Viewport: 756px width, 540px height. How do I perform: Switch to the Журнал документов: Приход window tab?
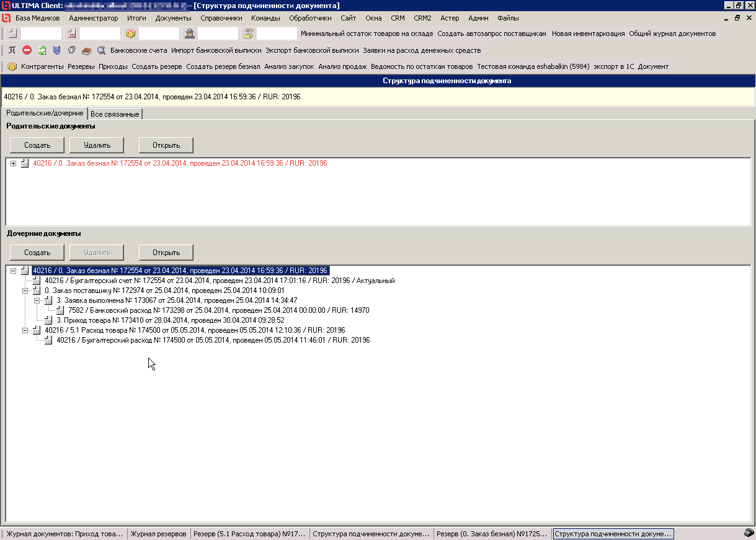coord(65,534)
